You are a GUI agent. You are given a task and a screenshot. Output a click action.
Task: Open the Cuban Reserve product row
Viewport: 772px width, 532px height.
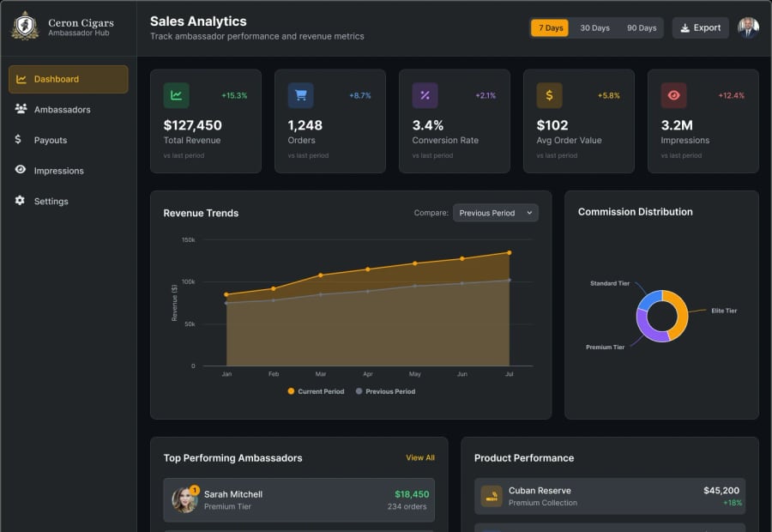610,497
